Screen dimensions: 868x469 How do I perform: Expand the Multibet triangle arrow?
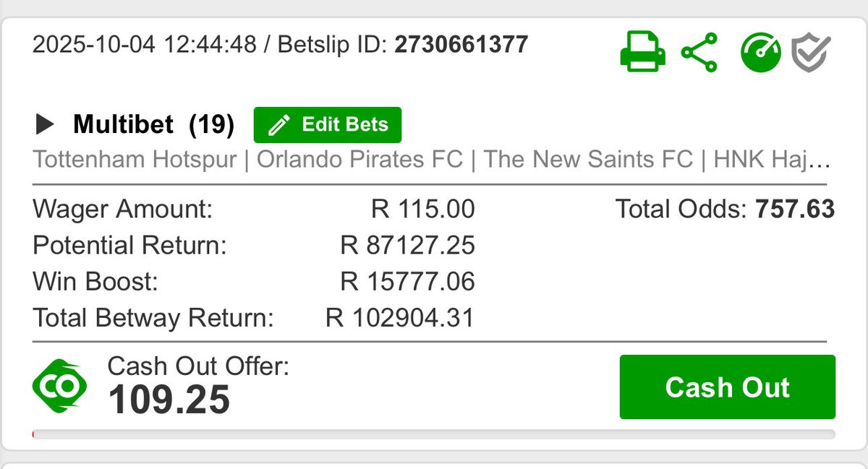(45, 125)
